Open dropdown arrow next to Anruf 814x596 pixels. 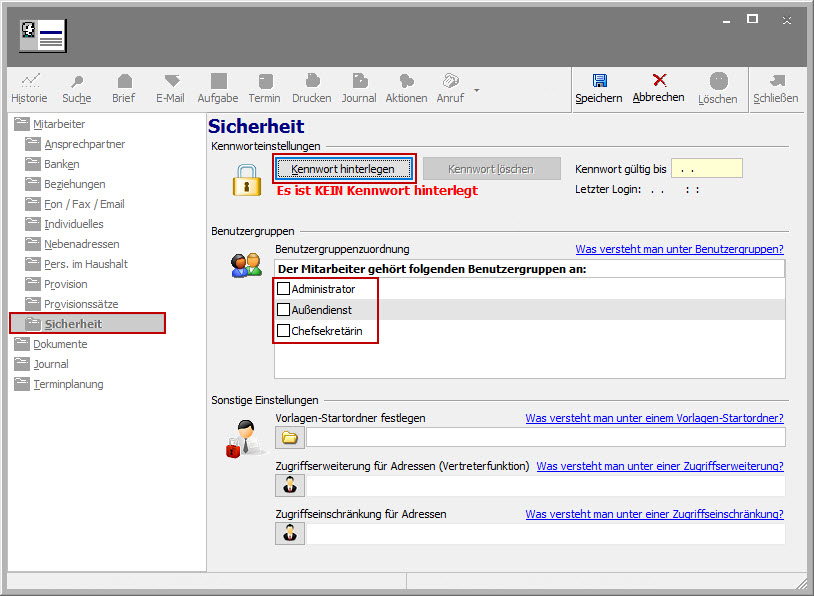click(x=477, y=90)
